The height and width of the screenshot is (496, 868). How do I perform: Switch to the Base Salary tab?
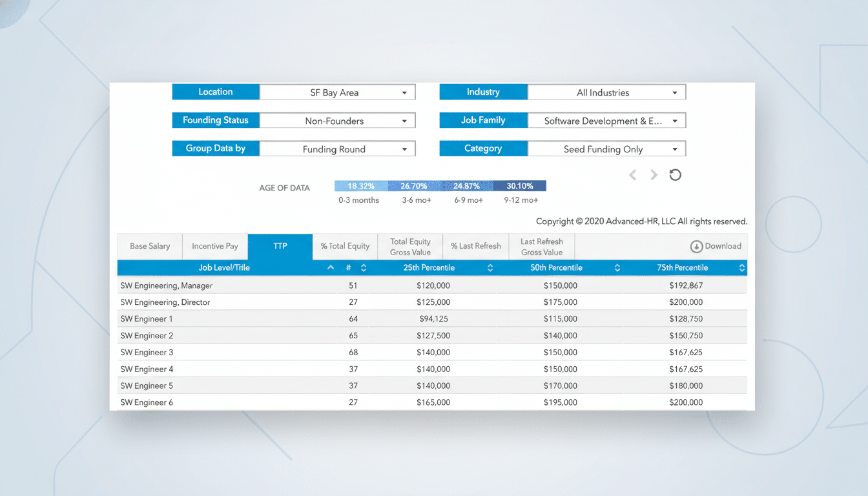pyautogui.click(x=149, y=246)
